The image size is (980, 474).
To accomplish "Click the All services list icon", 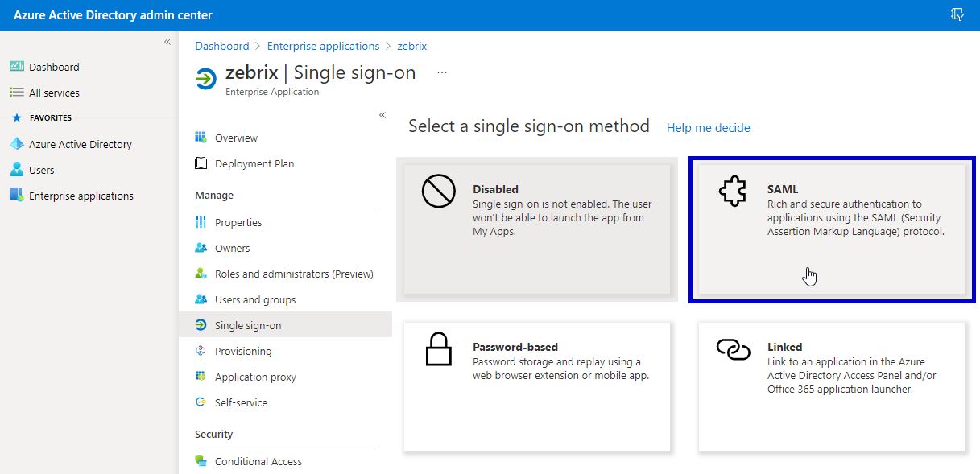I will [16, 93].
